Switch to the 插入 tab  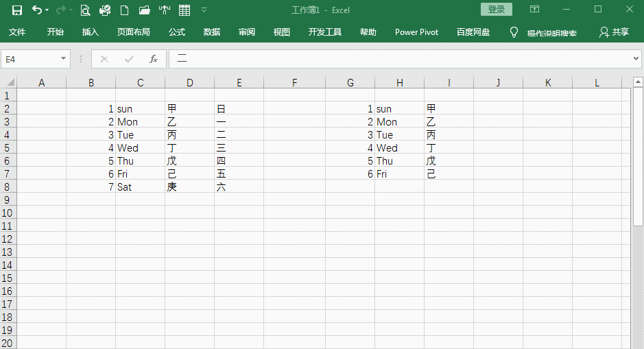click(91, 32)
